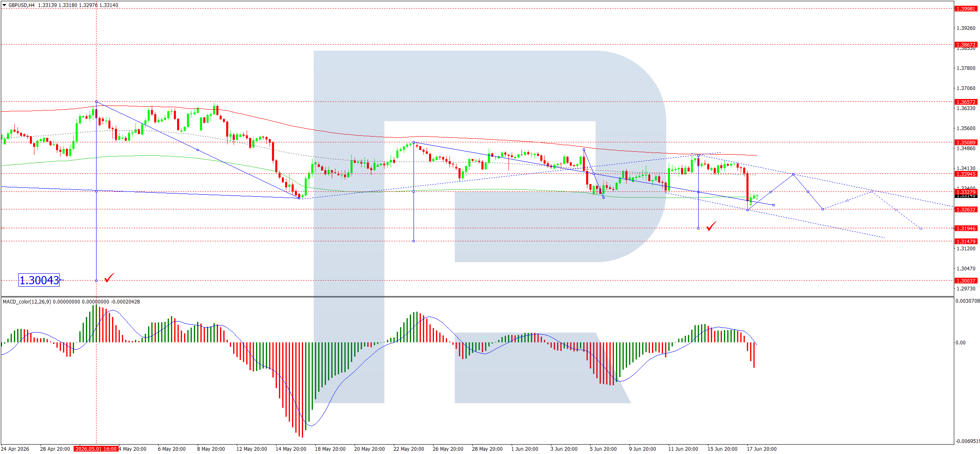980x454 pixels.
Task: Click the 1.31200 value on price scale
Action: tap(966, 249)
